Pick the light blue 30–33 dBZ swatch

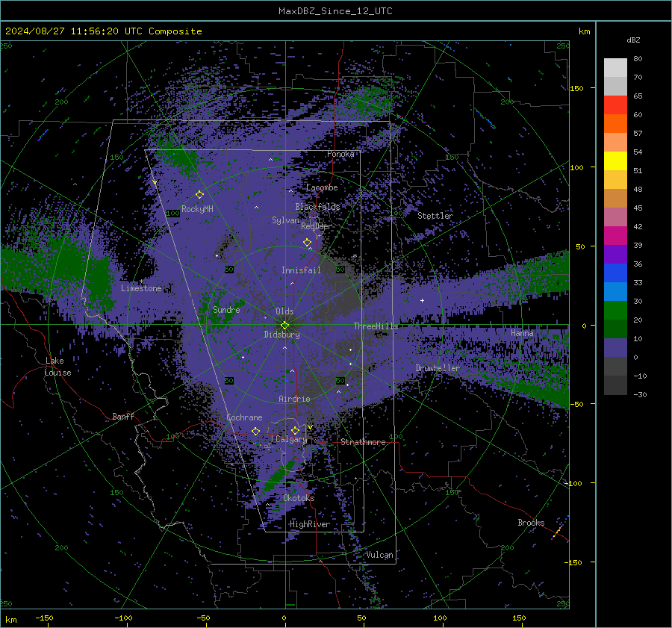(x=615, y=292)
